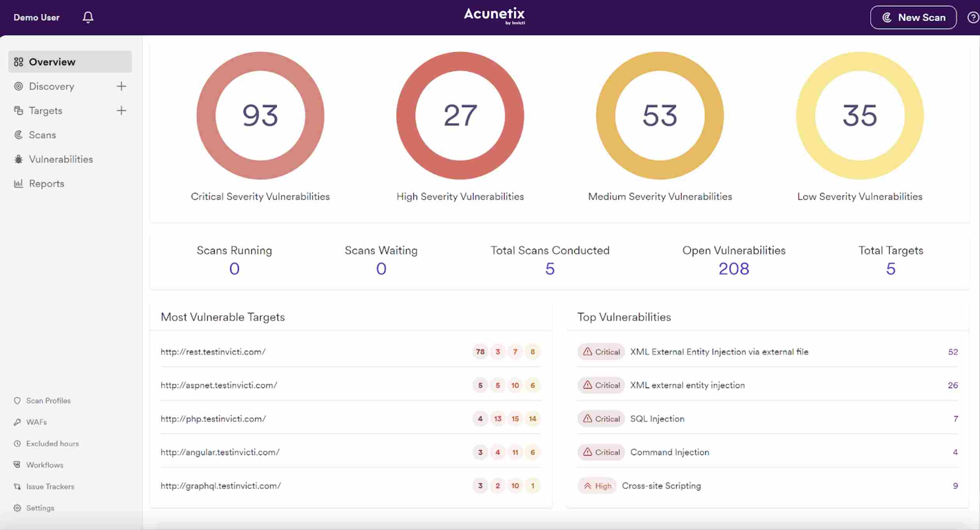Click the Scans sidebar icon
Viewport: 980px width, 530px height.
[x=18, y=134]
